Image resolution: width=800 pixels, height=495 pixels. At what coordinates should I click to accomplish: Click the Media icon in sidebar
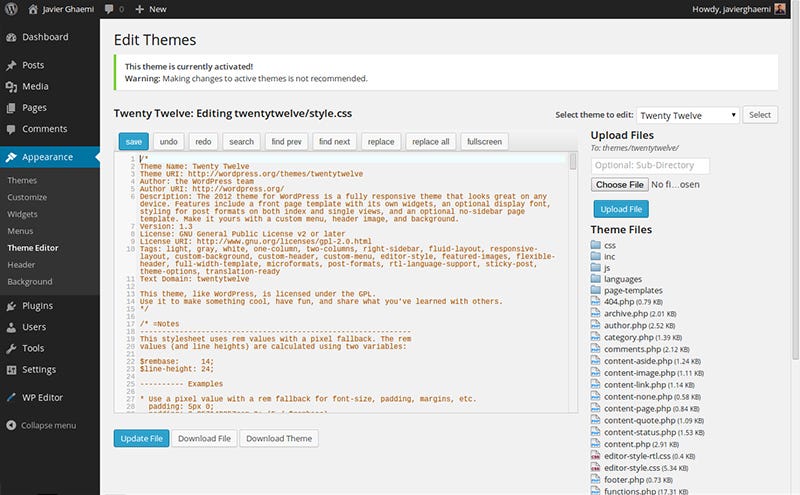pyautogui.click(x=11, y=87)
